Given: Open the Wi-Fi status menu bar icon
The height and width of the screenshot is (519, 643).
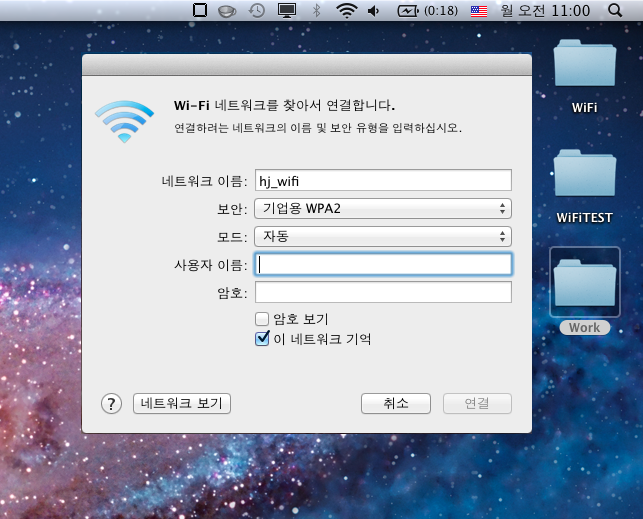Looking at the screenshot, I should click(x=347, y=10).
